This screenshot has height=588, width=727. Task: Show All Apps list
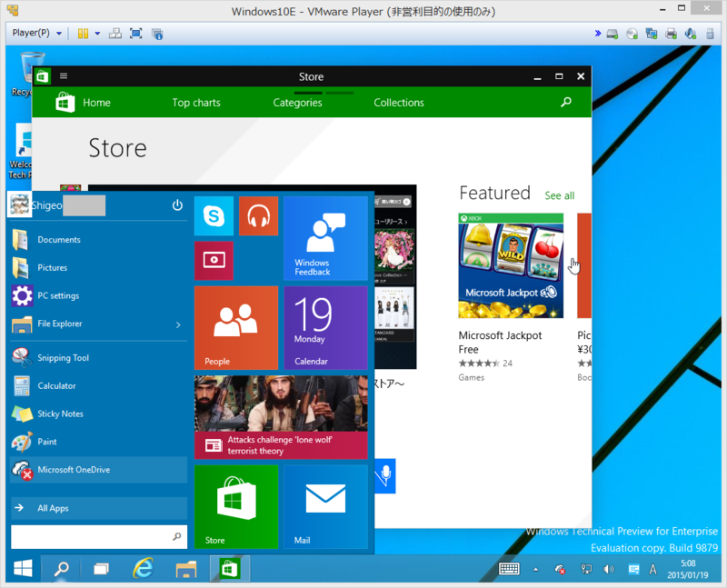pos(98,508)
